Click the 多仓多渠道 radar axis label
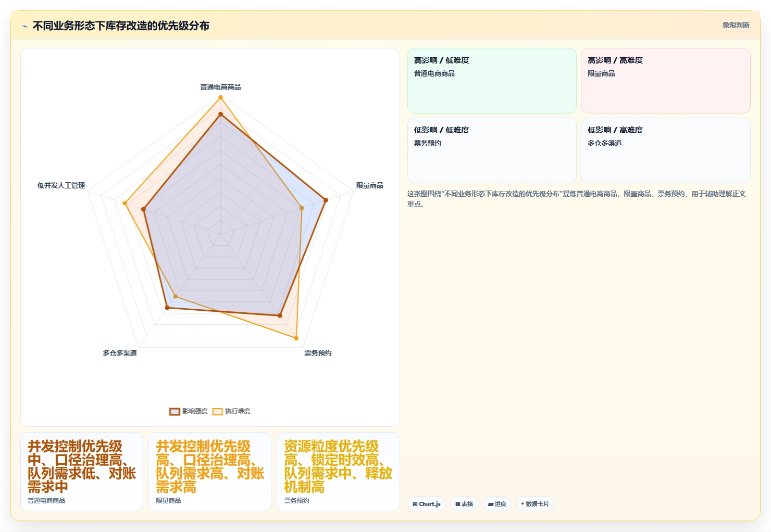 pos(119,353)
